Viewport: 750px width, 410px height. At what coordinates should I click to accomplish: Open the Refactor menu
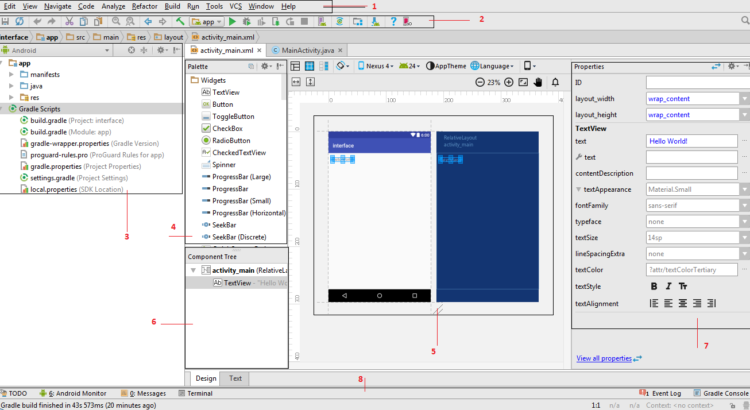click(x=145, y=6)
